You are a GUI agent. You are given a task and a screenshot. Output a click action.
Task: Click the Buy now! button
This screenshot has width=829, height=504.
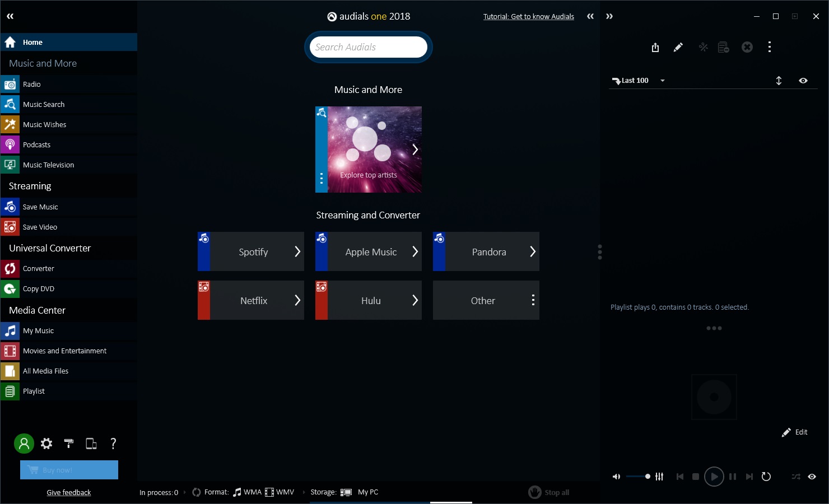pos(69,470)
